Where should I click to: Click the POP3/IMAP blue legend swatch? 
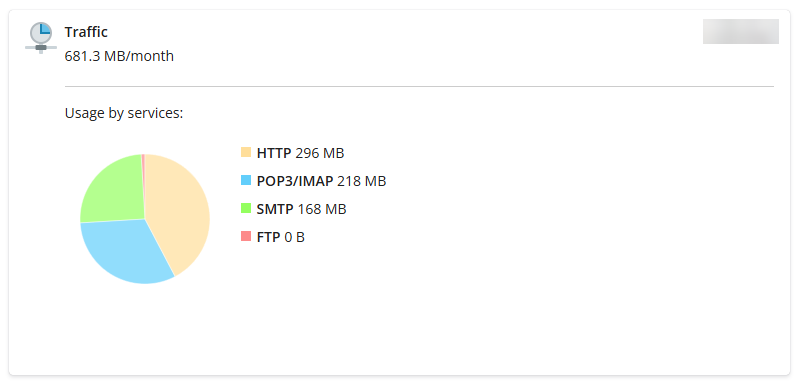(246, 180)
